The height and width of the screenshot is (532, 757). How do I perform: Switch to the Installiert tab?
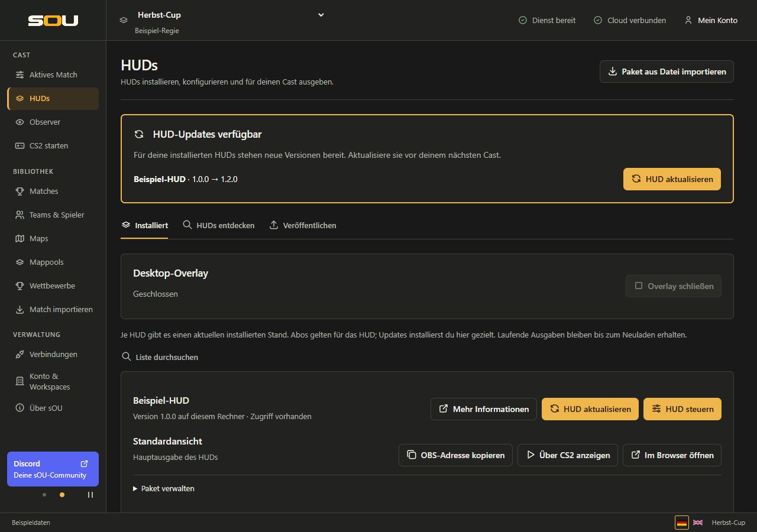(x=144, y=226)
